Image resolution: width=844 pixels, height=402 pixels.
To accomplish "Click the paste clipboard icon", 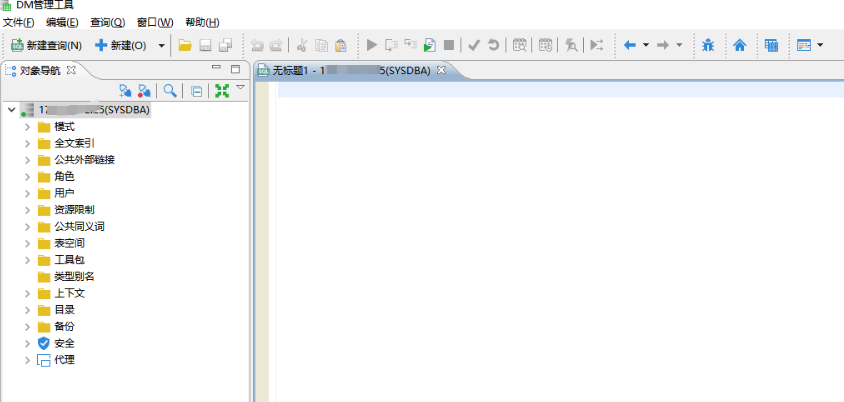I will (x=341, y=45).
